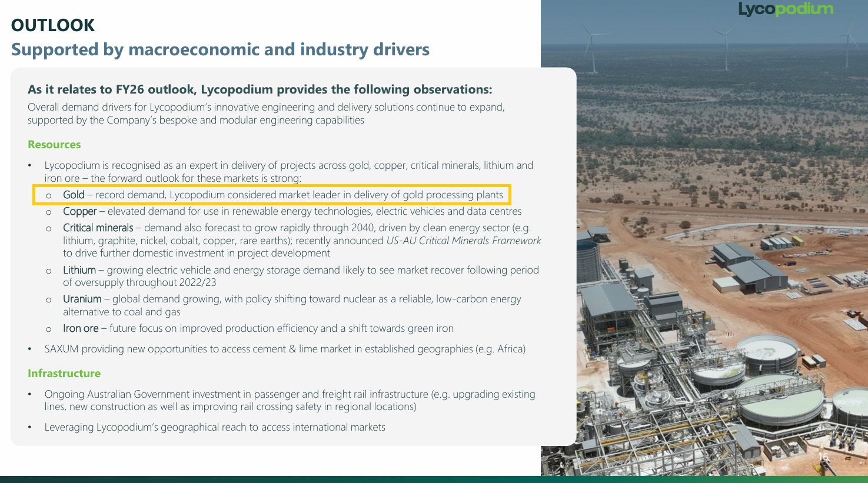Click the highlighted Gold bullet point
The width and height of the screenshot is (868, 483).
282,195
